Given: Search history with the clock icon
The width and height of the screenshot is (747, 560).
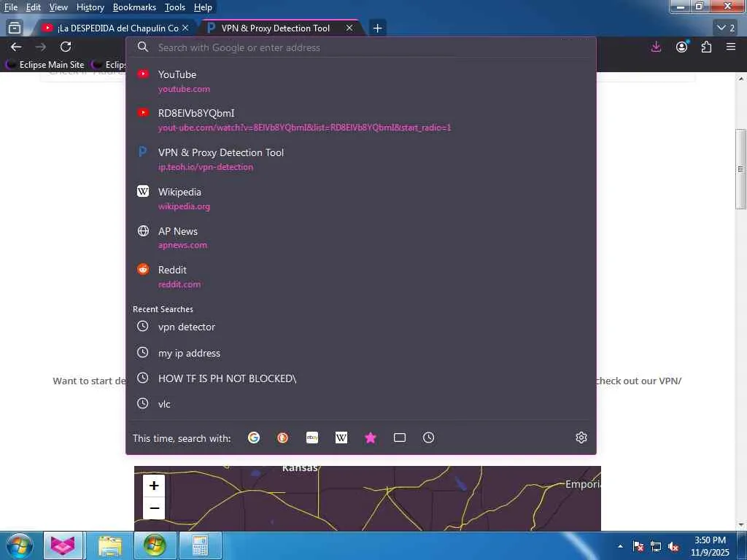Looking at the screenshot, I should coord(429,437).
